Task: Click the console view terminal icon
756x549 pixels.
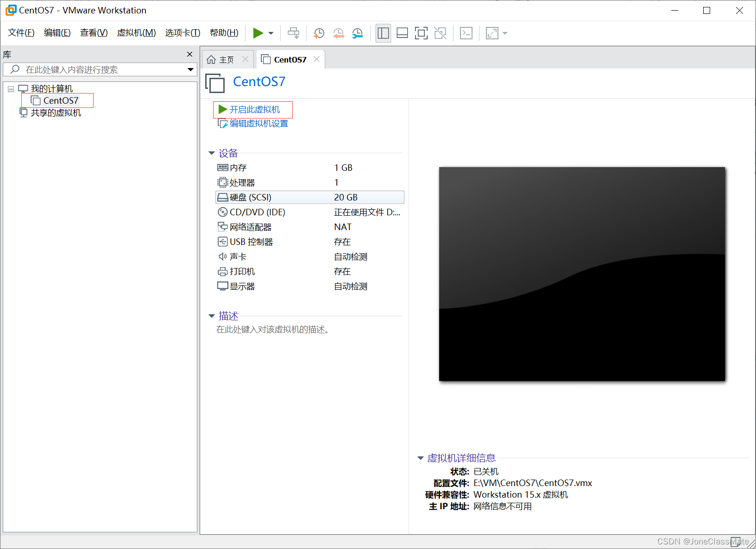Action: pyautogui.click(x=466, y=33)
